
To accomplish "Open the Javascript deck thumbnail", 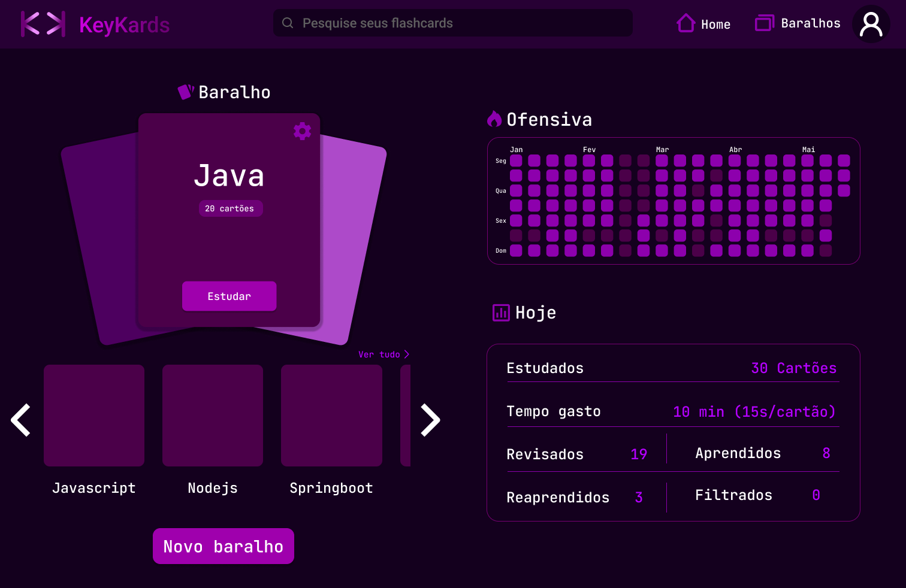I will point(94,416).
